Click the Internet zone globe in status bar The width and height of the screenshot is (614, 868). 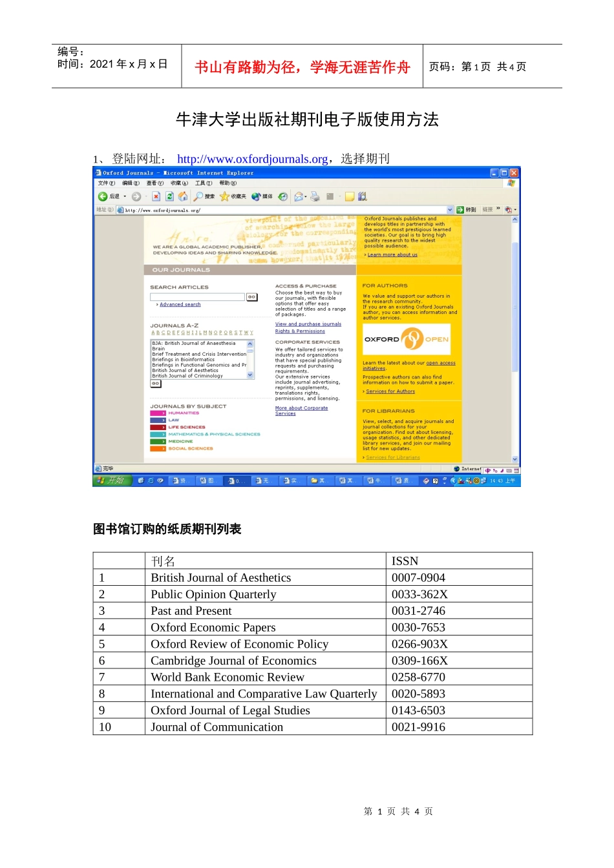point(456,469)
